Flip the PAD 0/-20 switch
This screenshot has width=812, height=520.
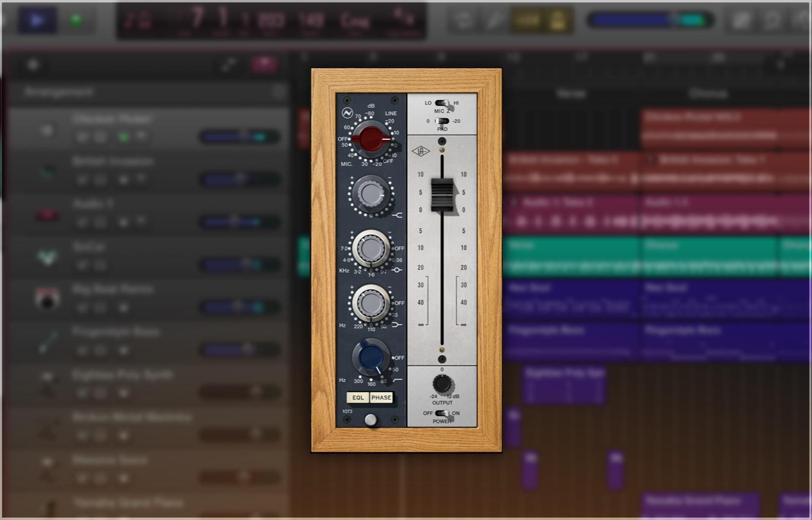[x=442, y=121]
